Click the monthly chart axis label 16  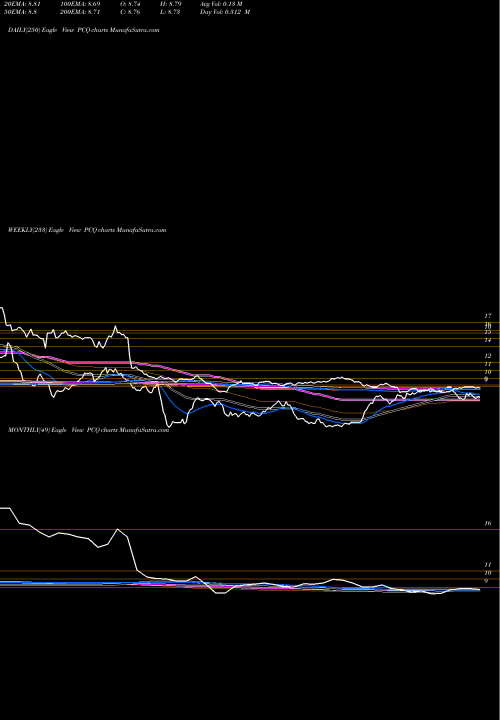[x=488, y=523]
